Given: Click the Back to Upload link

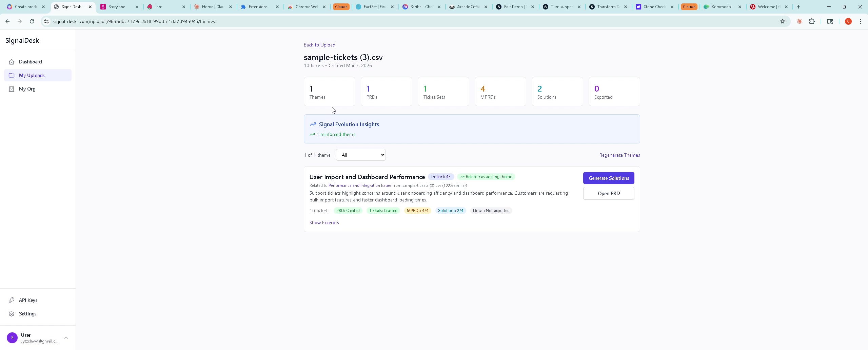Looking at the screenshot, I should tap(319, 45).
